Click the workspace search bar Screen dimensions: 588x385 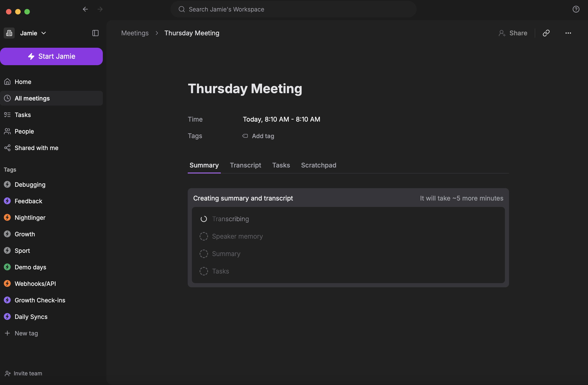click(293, 9)
